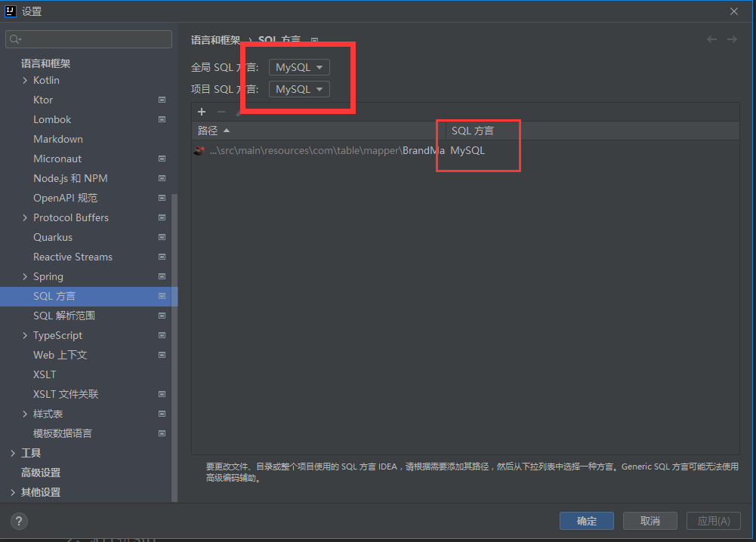Image resolution: width=756 pixels, height=542 pixels.
Task: Click the project-level icon beside 样式表
Action: (x=162, y=414)
